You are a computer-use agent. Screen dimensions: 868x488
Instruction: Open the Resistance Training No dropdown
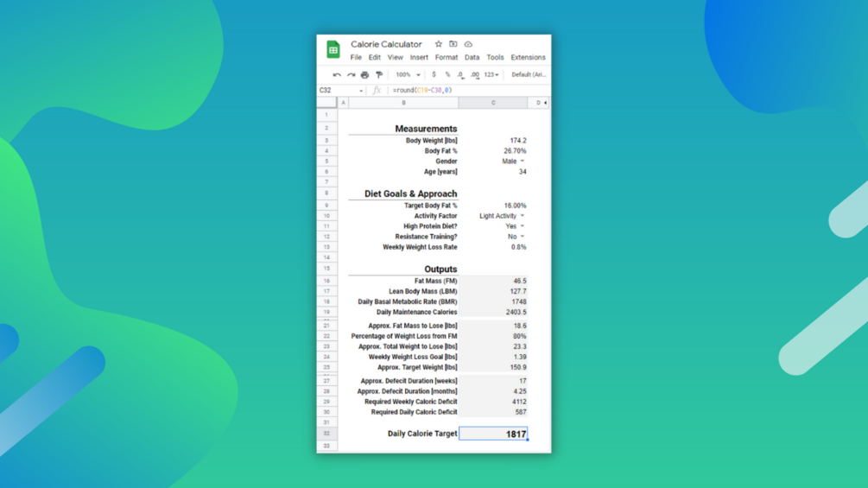522,237
